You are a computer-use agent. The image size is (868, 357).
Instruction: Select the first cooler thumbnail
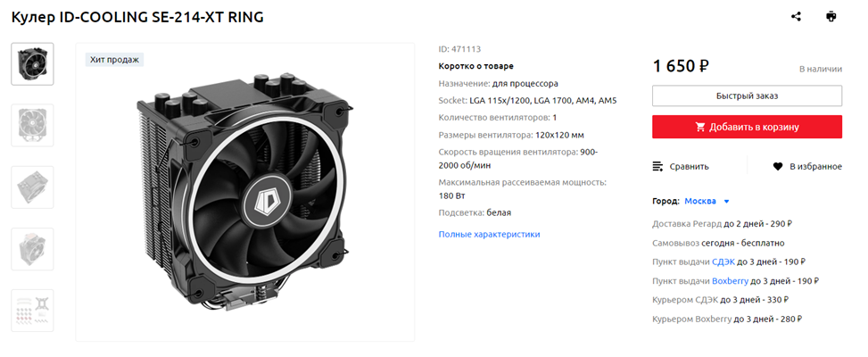[33, 63]
